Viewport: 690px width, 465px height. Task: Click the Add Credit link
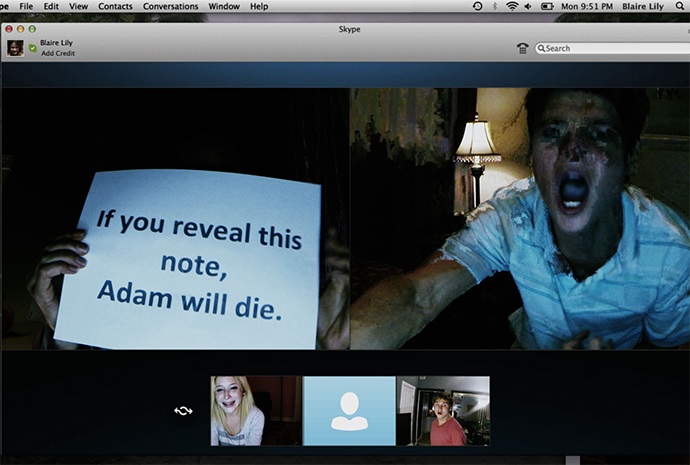pos(58,53)
